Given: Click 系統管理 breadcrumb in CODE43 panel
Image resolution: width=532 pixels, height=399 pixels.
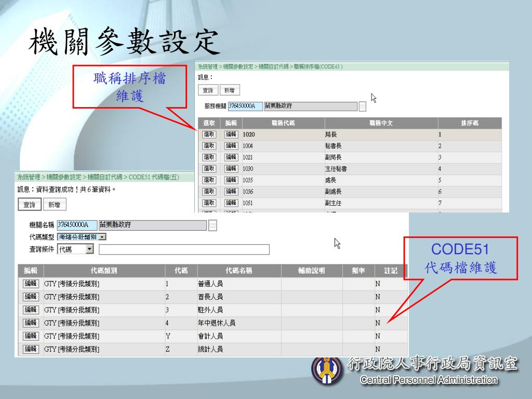Looking at the screenshot, I should tap(208, 67).
